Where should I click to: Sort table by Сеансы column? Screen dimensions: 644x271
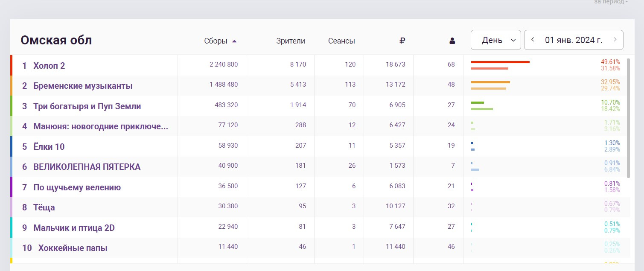(x=341, y=41)
